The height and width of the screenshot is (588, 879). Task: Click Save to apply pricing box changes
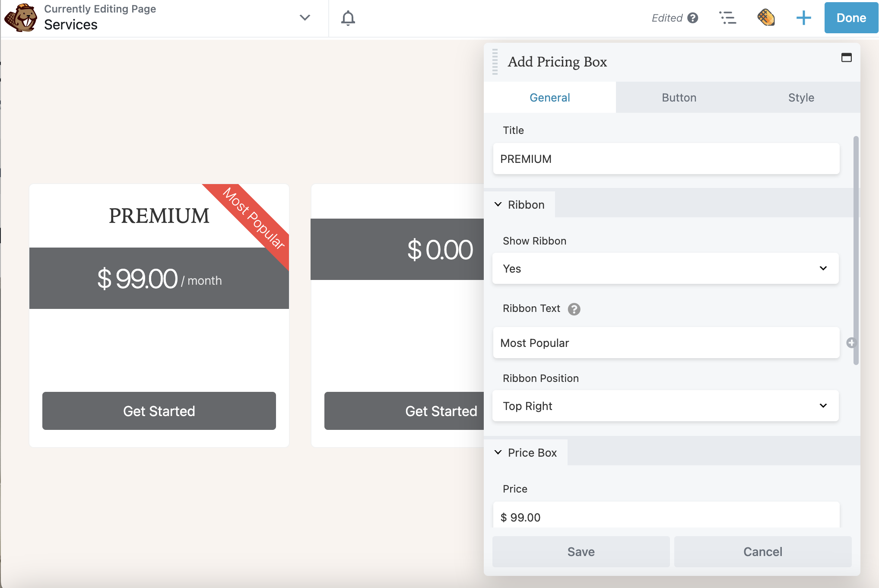[580, 551]
